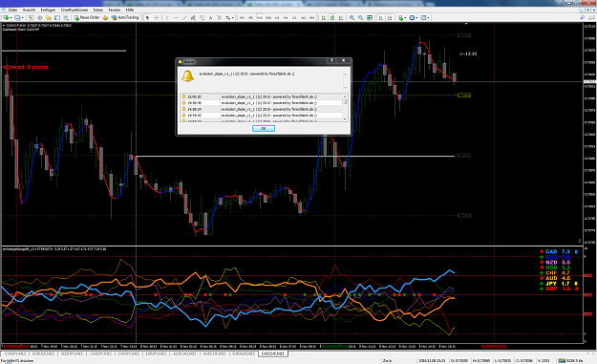The width and height of the screenshot is (597, 364).
Task: Open the Terminal panel icon
Action: (x=57, y=17)
